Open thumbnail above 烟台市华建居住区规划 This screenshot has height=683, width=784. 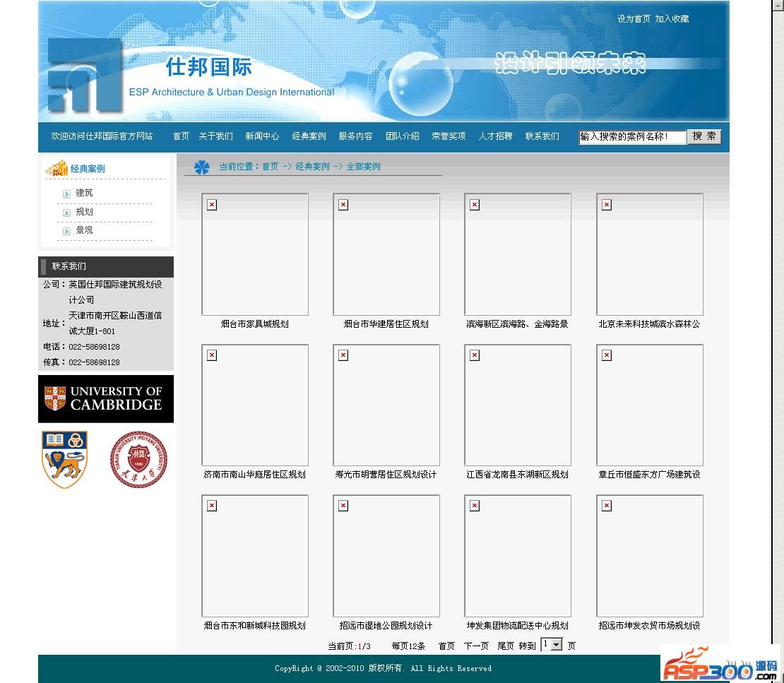pos(386,254)
